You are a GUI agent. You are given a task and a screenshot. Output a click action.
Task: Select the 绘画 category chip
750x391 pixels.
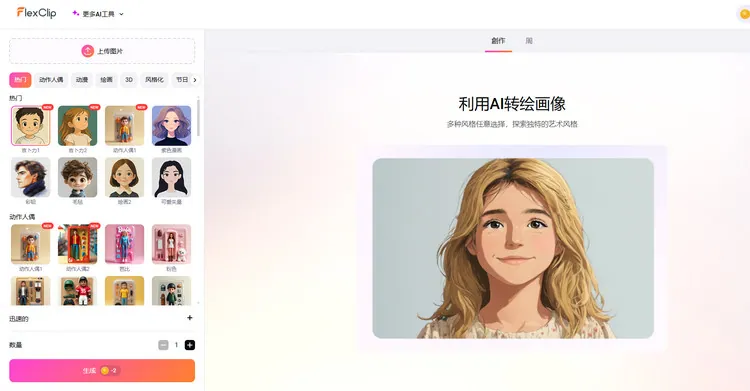pos(106,80)
